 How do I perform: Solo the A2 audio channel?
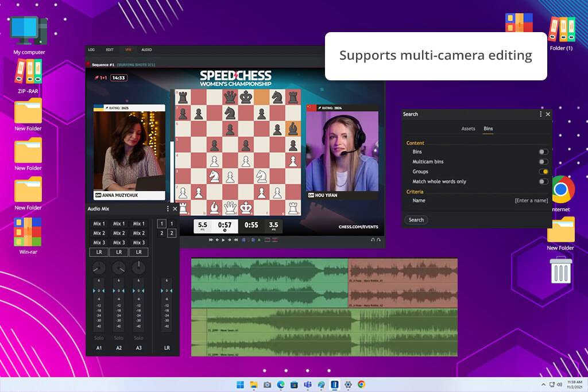[119, 338]
